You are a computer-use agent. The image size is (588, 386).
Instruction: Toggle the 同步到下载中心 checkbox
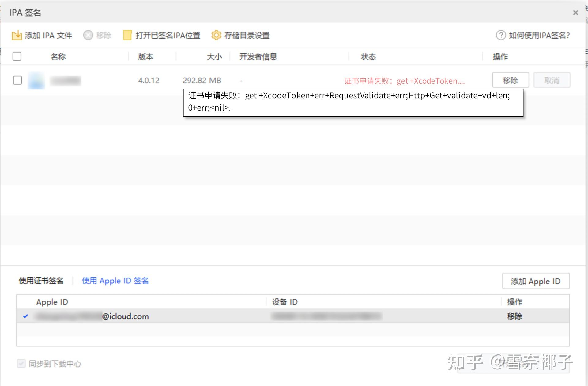[21, 364]
